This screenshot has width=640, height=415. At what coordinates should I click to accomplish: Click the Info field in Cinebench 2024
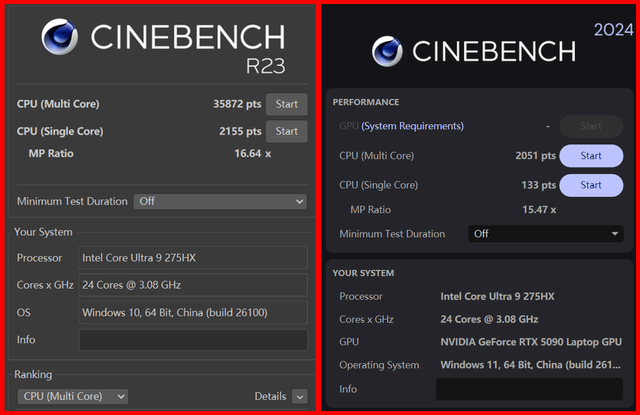tap(529, 389)
